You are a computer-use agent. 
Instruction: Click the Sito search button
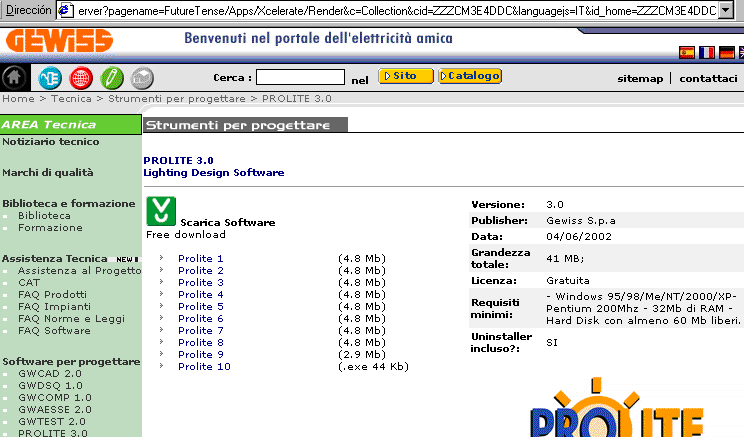(x=406, y=76)
